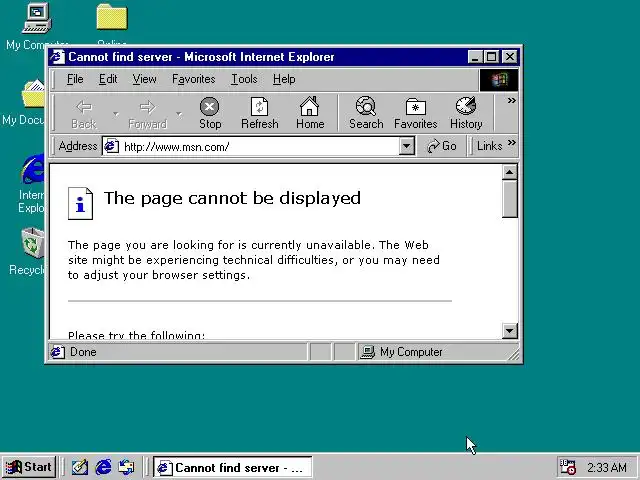Open the Back history dropdown arrow

pyautogui.click(x=116, y=114)
